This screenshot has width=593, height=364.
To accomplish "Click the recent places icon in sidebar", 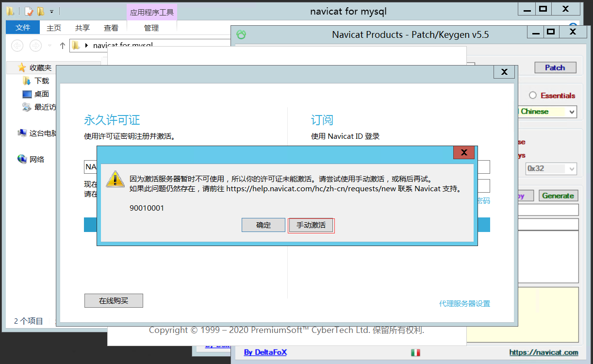I will click(27, 107).
